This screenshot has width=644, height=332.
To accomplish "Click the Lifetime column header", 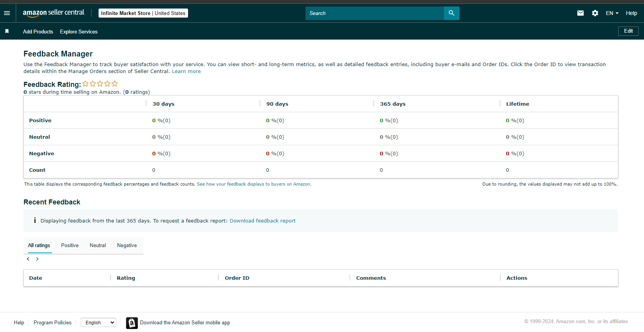I will (518, 104).
